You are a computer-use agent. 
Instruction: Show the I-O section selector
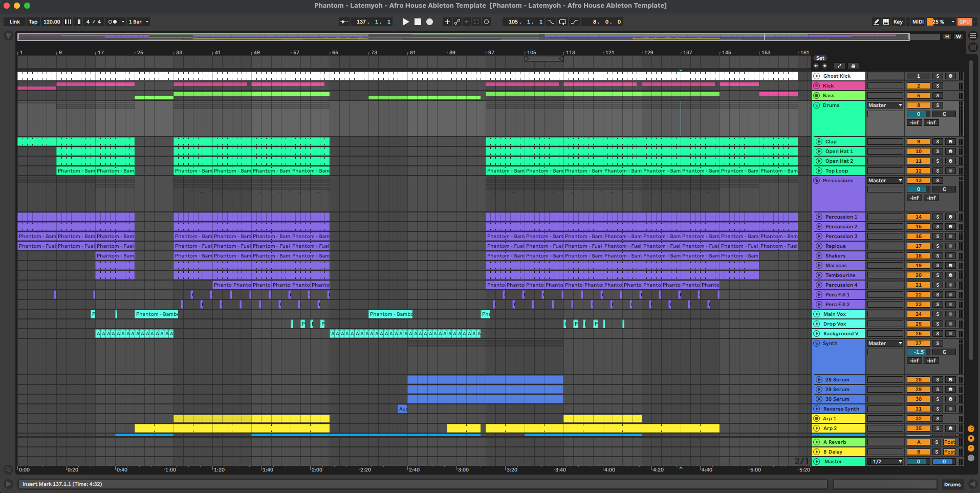coord(971,429)
